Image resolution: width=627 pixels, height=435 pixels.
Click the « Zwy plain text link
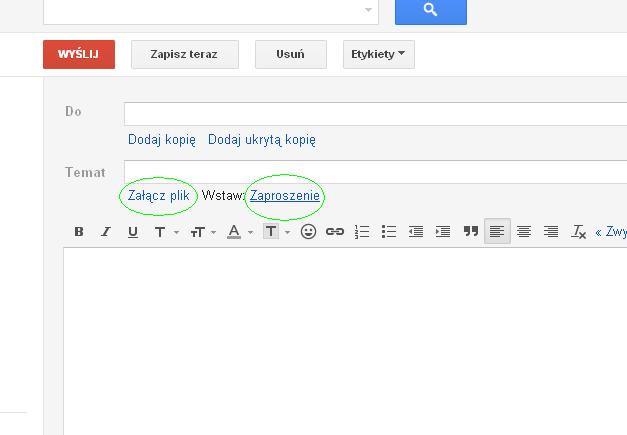pos(611,232)
